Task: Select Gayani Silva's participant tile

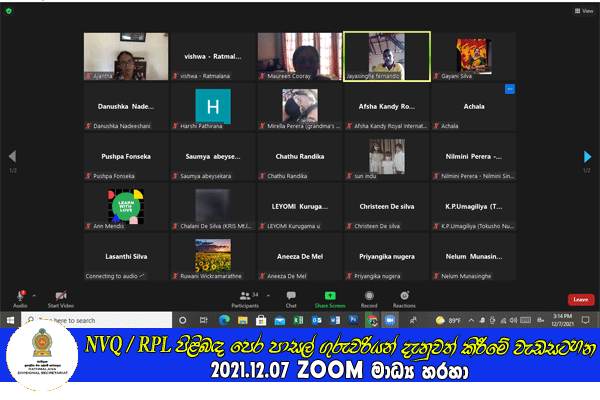Action: click(474, 56)
